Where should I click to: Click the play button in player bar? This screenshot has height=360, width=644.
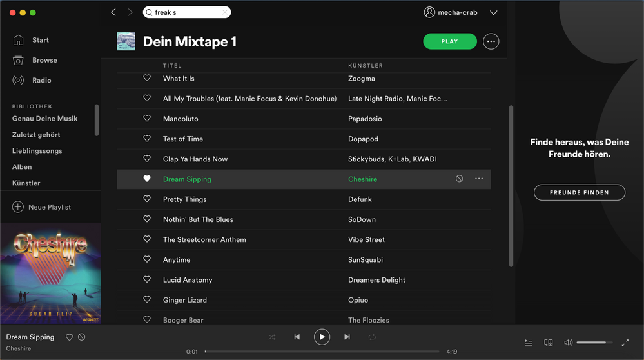click(322, 337)
